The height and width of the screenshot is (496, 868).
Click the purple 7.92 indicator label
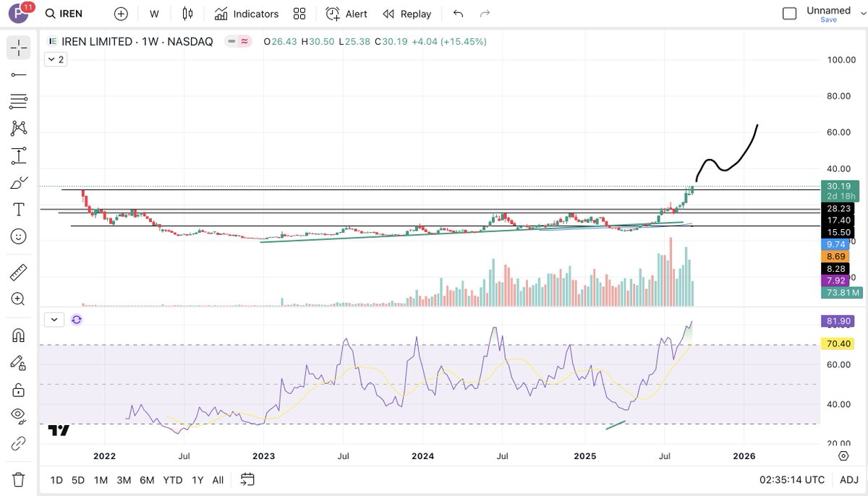tap(836, 281)
